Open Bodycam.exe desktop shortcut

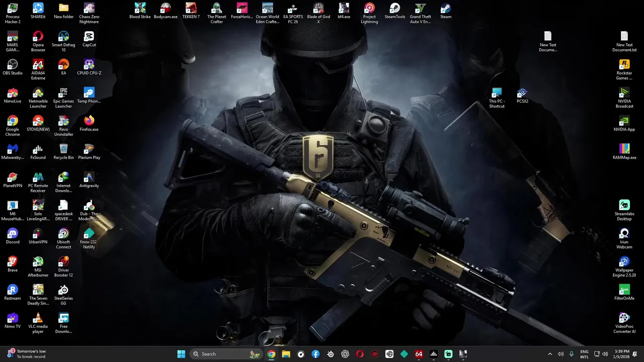[166, 11]
